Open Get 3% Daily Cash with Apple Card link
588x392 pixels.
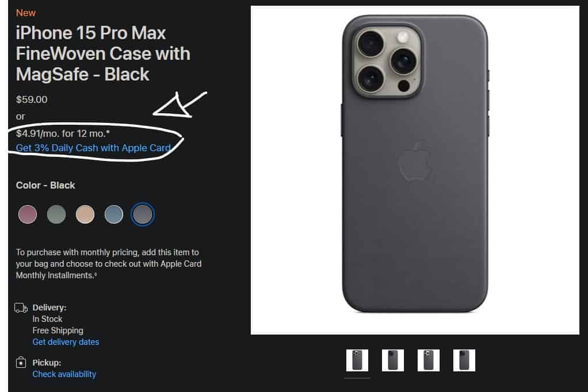93,148
